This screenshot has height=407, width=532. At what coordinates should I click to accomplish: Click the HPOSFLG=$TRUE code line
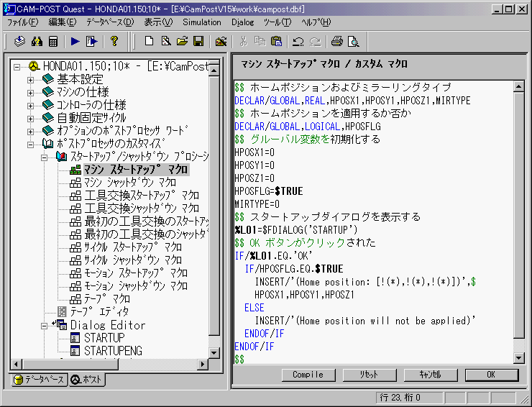pyautogui.click(x=269, y=191)
